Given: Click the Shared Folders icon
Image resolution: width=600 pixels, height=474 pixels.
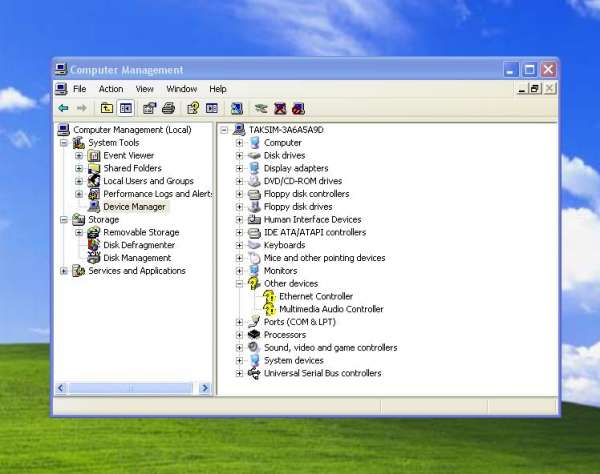Looking at the screenshot, I should tap(94, 168).
